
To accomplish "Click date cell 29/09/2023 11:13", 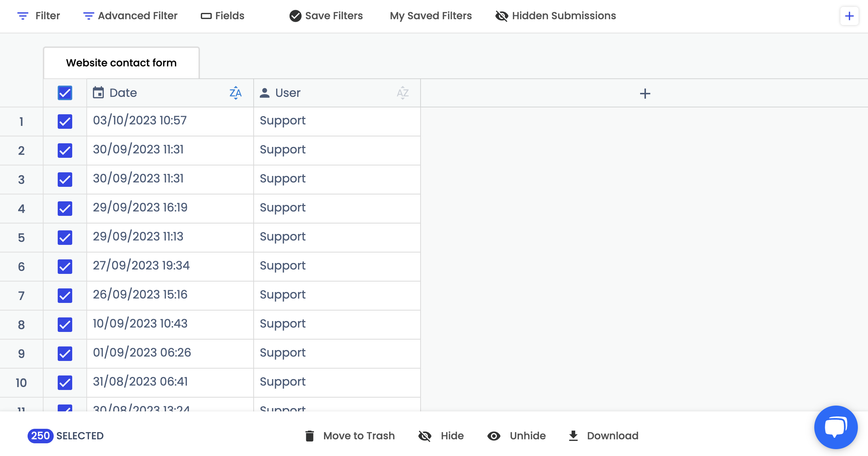I will (170, 238).
